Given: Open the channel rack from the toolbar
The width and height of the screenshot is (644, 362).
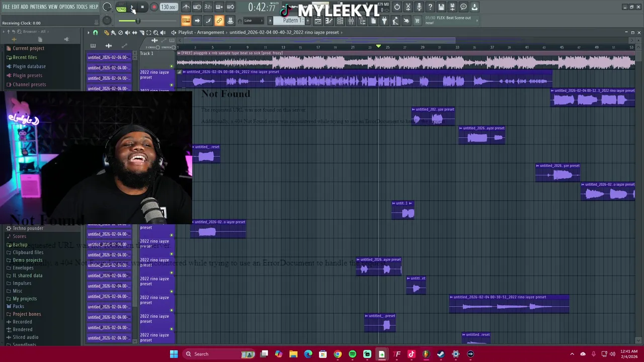Looking at the screenshot, I should pyautogui.click(x=340, y=21).
